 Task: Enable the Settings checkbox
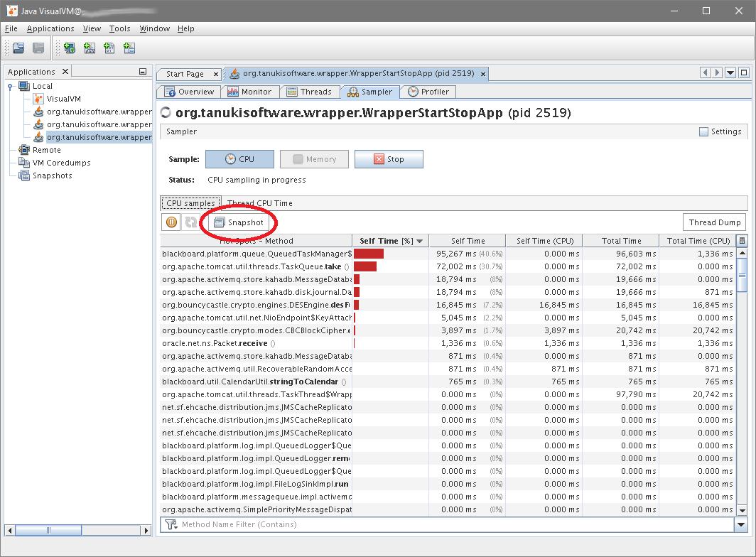click(703, 131)
